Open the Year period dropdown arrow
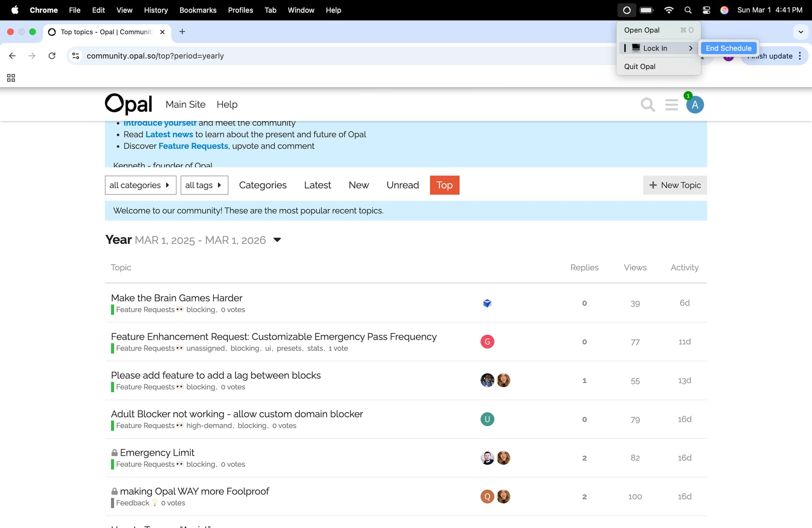This screenshot has height=528, width=812. click(x=277, y=240)
